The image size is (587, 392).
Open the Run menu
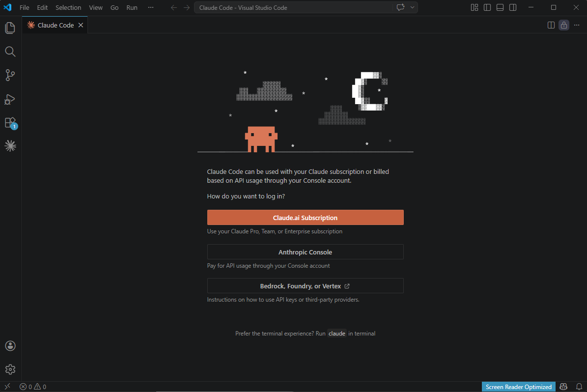(x=132, y=7)
